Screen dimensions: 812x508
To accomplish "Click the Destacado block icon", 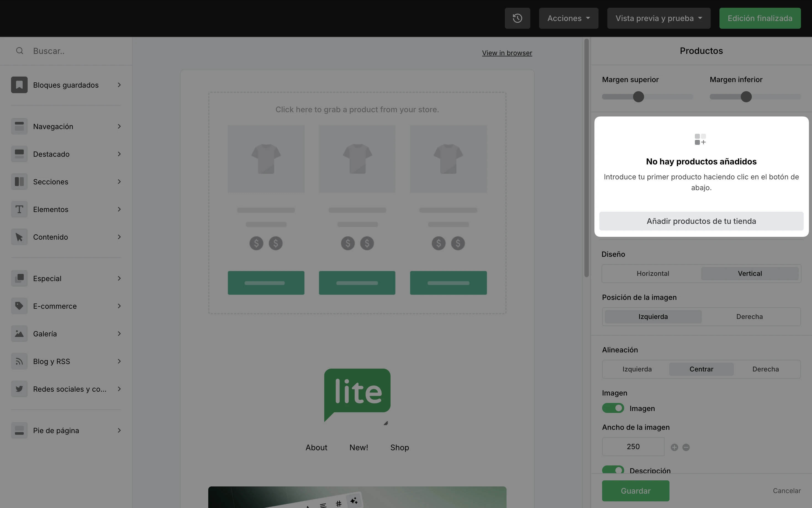I will point(19,154).
